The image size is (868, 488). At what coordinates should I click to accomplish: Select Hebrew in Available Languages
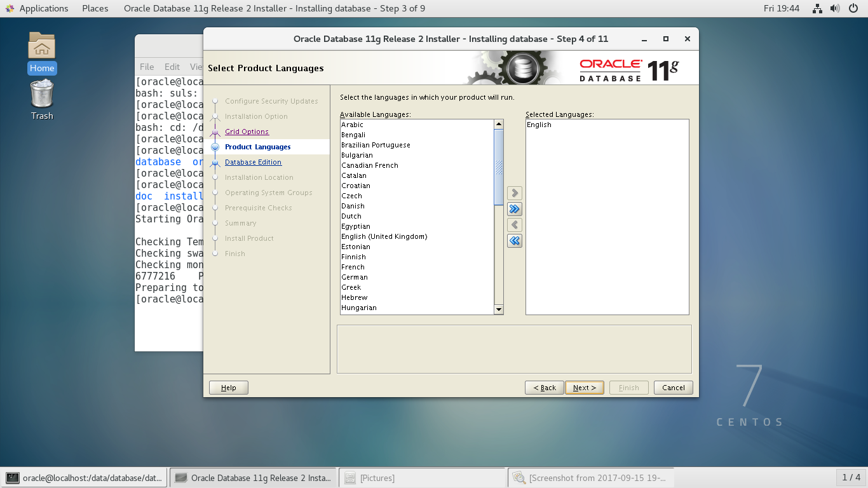(x=417, y=297)
